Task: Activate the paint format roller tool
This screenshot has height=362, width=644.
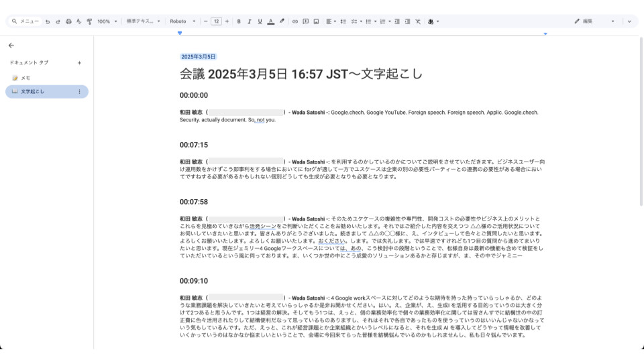Action: tap(89, 21)
